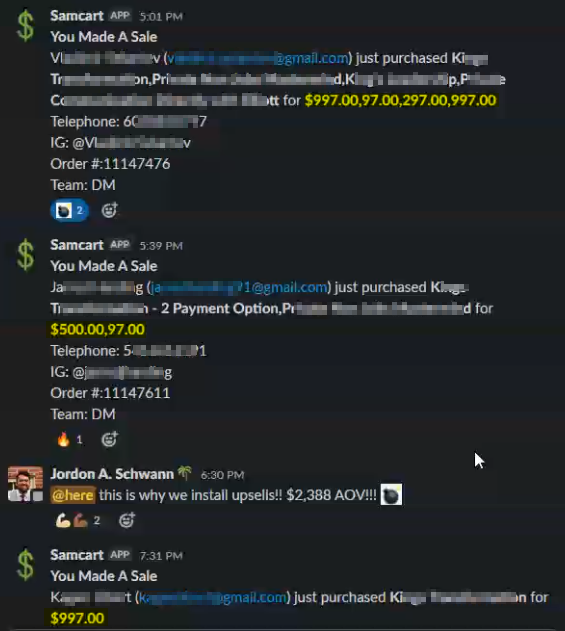The height and width of the screenshot is (631, 565).
Task: Toggle the flexed bicep reactions
Action: point(78,521)
